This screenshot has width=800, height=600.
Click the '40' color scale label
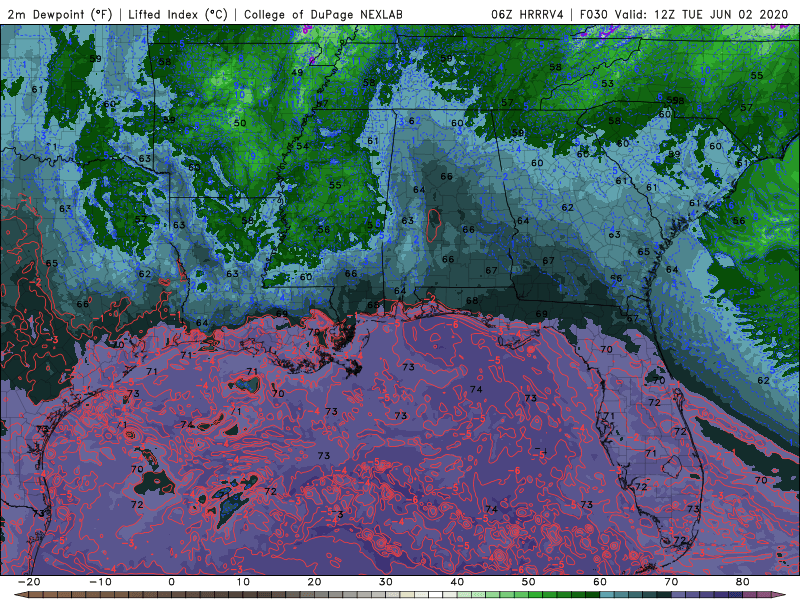point(457,582)
